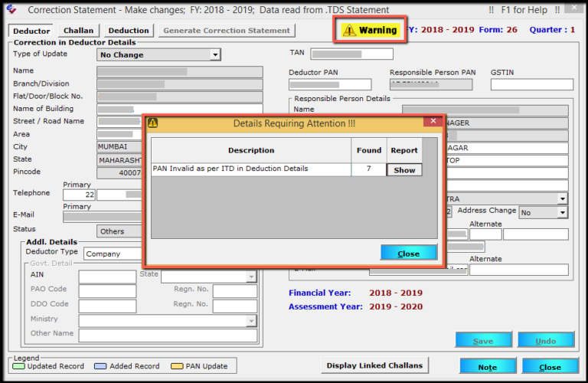The height and width of the screenshot is (383, 588).
Task: Click the yellow PAN Update legend swatch
Action: click(x=177, y=367)
